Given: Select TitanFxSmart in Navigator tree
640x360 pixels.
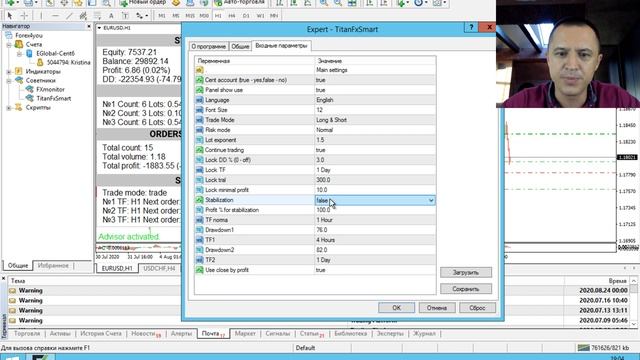Looking at the screenshot, I should [x=53, y=98].
